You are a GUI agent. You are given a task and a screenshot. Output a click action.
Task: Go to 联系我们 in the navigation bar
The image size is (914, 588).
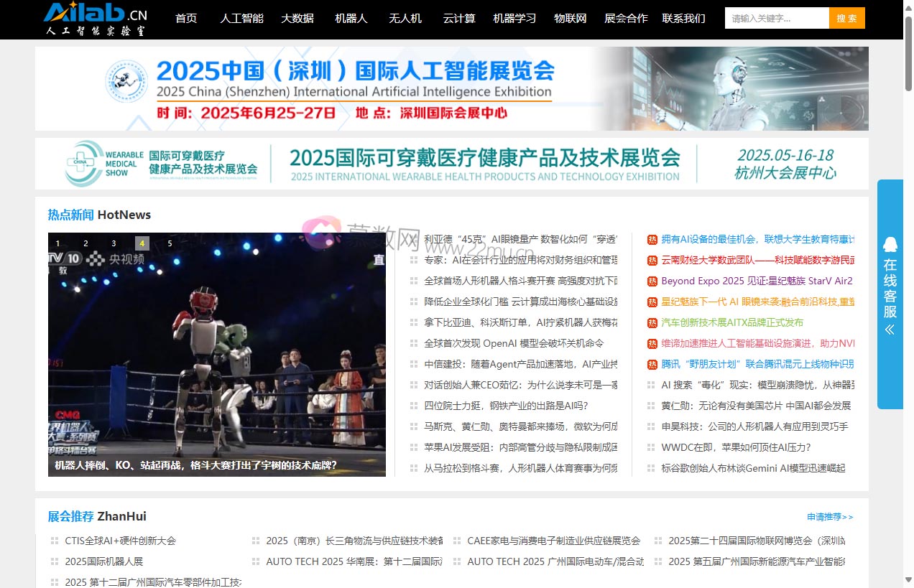(x=683, y=19)
